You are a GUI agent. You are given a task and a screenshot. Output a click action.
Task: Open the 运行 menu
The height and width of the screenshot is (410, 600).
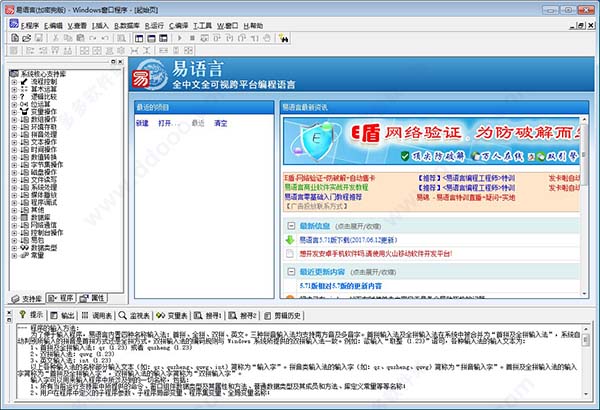click(154, 26)
